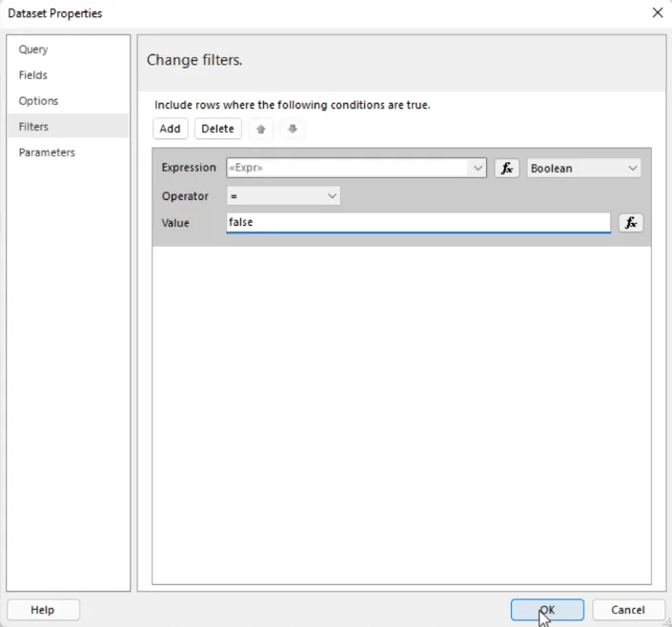Click the 'Change filters.' heading

194,60
